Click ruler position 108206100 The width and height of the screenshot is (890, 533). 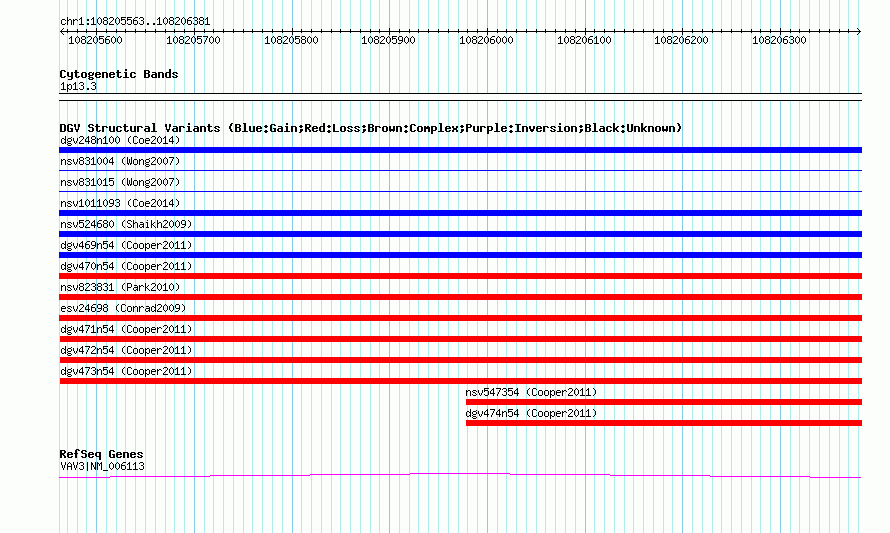(x=584, y=40)
